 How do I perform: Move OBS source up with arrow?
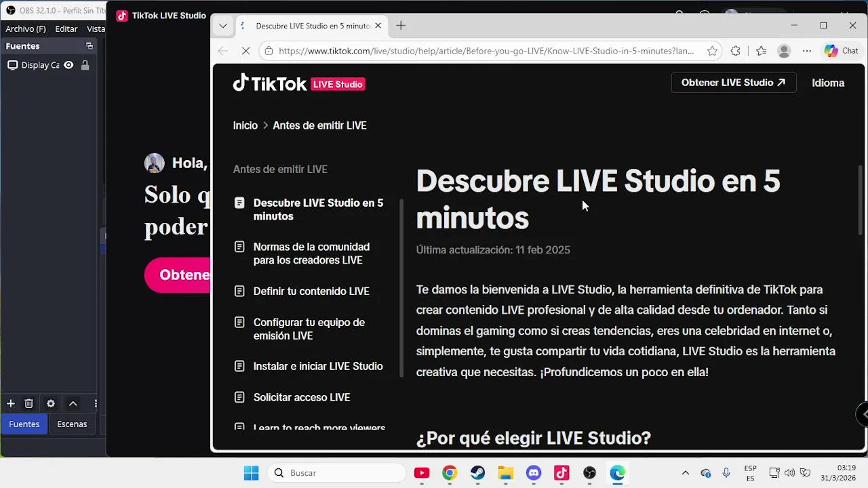[73, 403]
